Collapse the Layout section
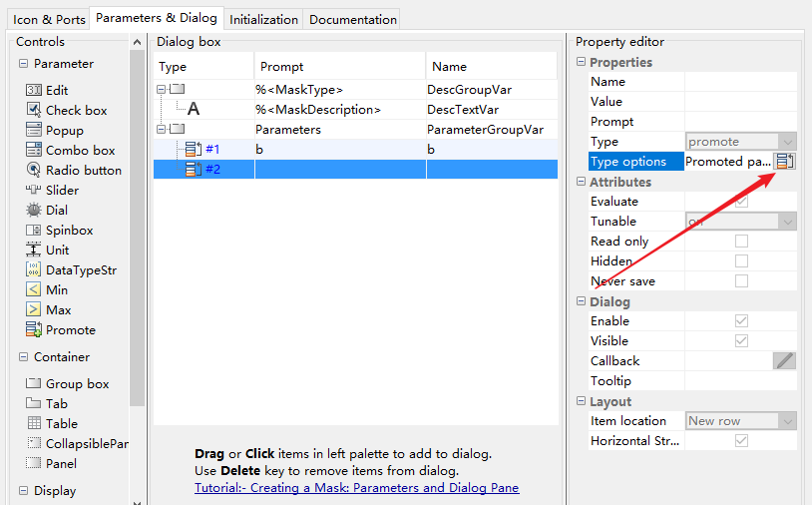This screenshot has width=812, height=505. click(581, 401)
